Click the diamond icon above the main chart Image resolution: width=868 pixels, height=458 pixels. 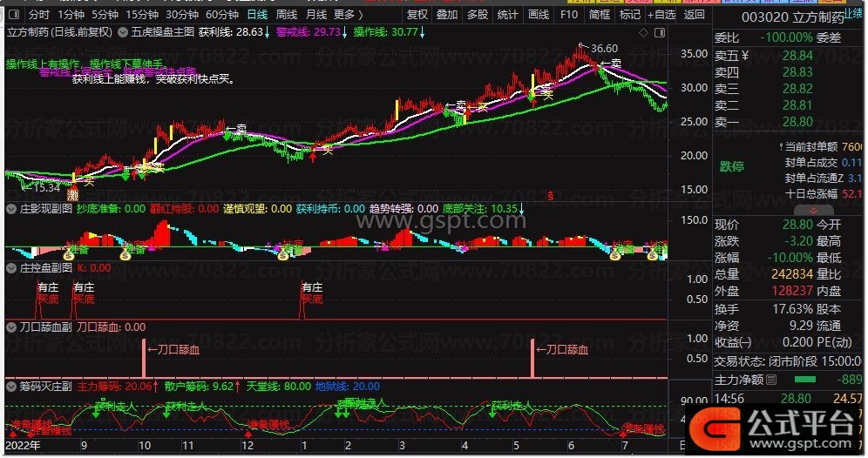[643, 32]
